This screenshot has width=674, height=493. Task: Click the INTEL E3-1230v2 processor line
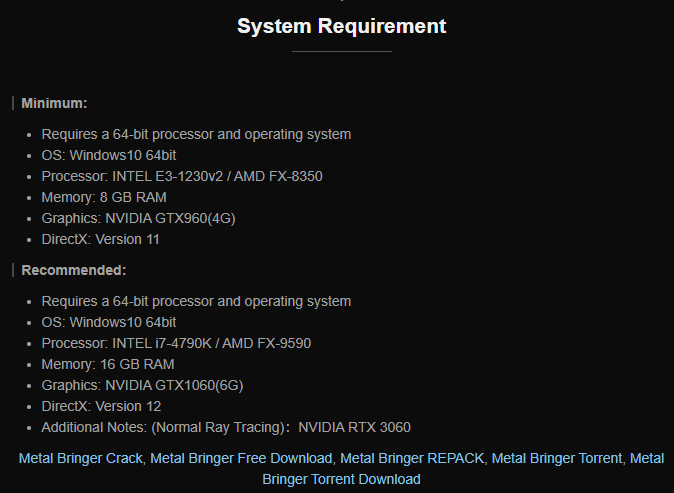click(182, 176)
